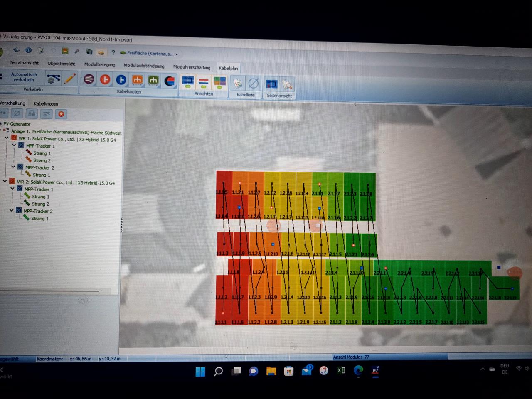The image size is (532, 399).
Task: Select Strang 2 of WR 2 MPP-Tracker 1
Action: 40,204
